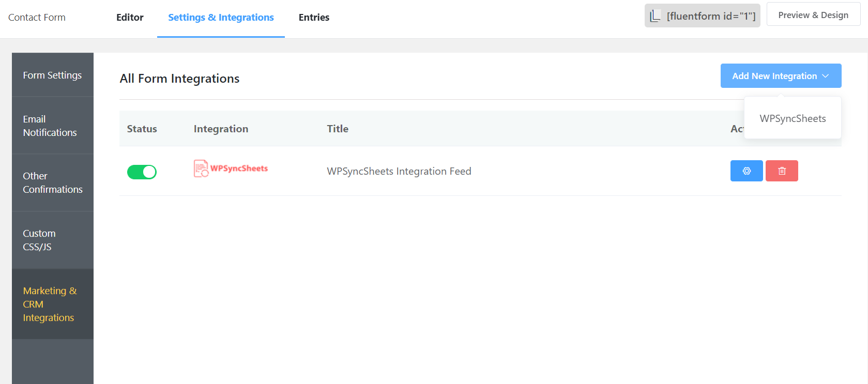Select Marketing & CRM Integrations sidebar item
868x384 pixels.
tap(53, 304)
